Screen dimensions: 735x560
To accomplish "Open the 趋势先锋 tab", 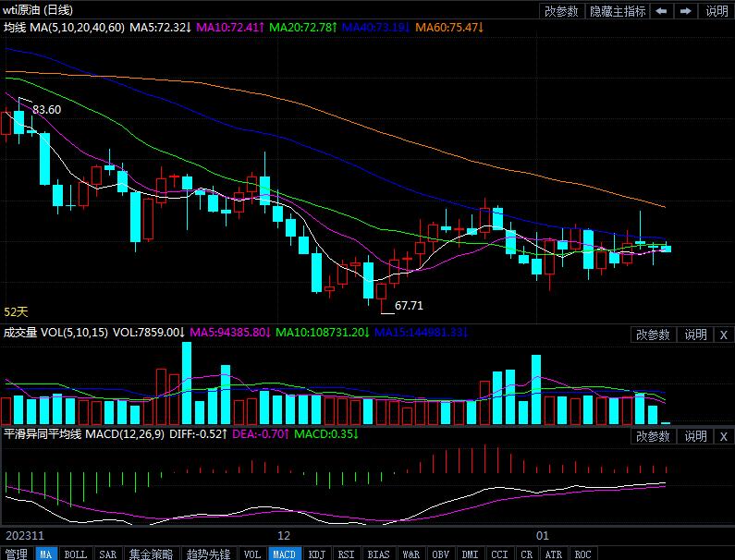I will click(207, 554).
